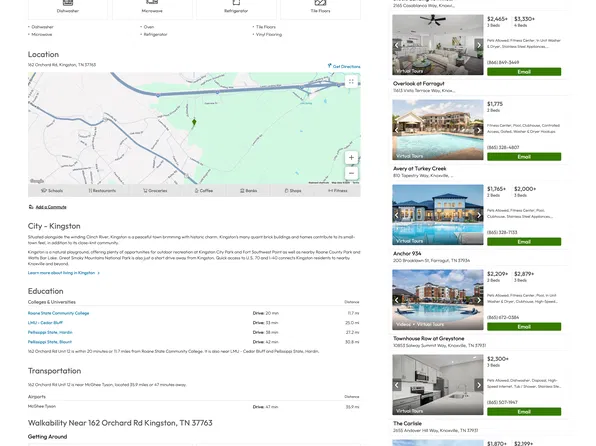596x446 pixels.
Task: Email the Anchor 934 property
Action: point(524,242)
